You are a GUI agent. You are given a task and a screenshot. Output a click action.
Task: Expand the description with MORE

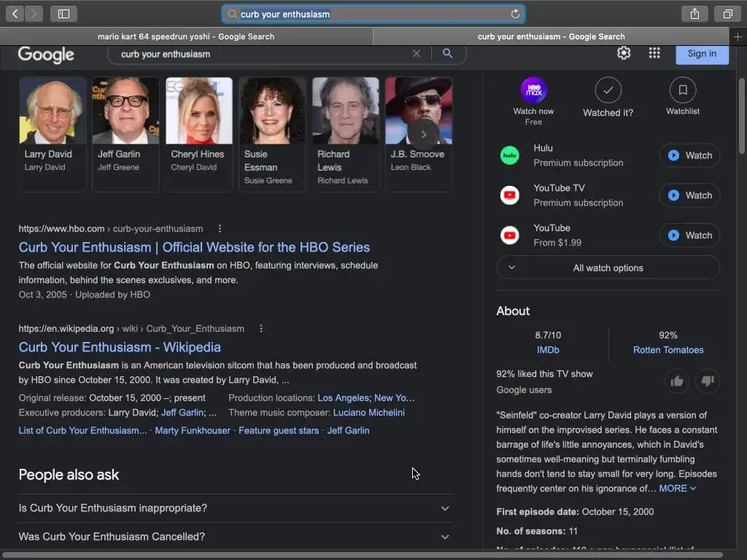point(678,489)
